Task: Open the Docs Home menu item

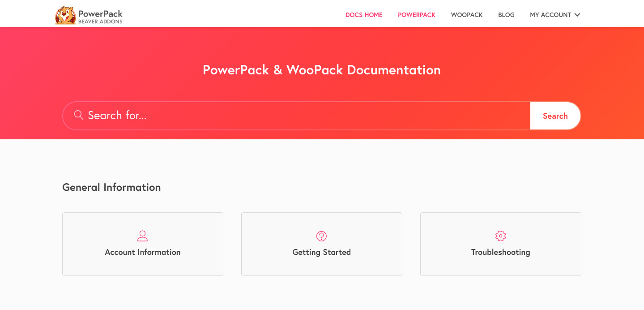Action: [x=364, y=15]
